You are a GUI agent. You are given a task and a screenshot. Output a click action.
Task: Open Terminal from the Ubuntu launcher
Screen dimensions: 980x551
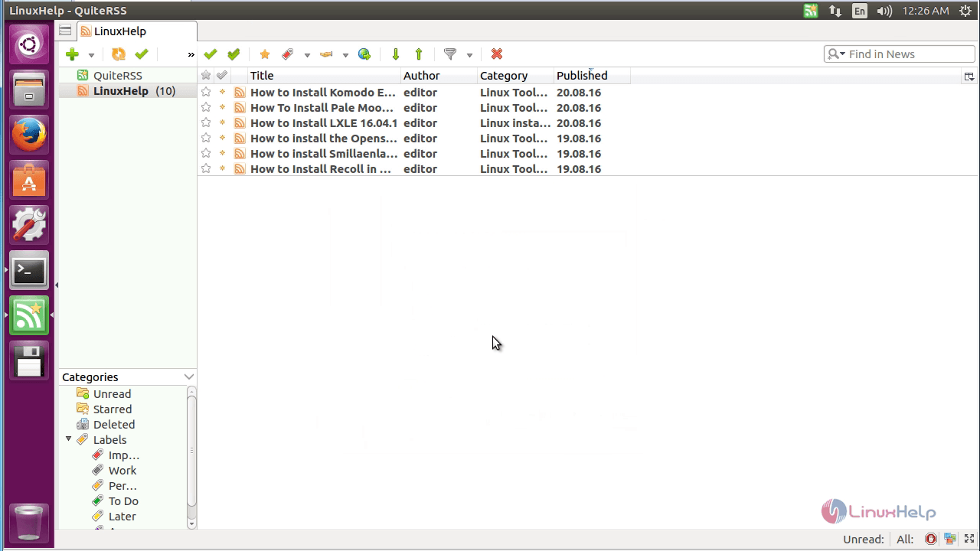28,270
